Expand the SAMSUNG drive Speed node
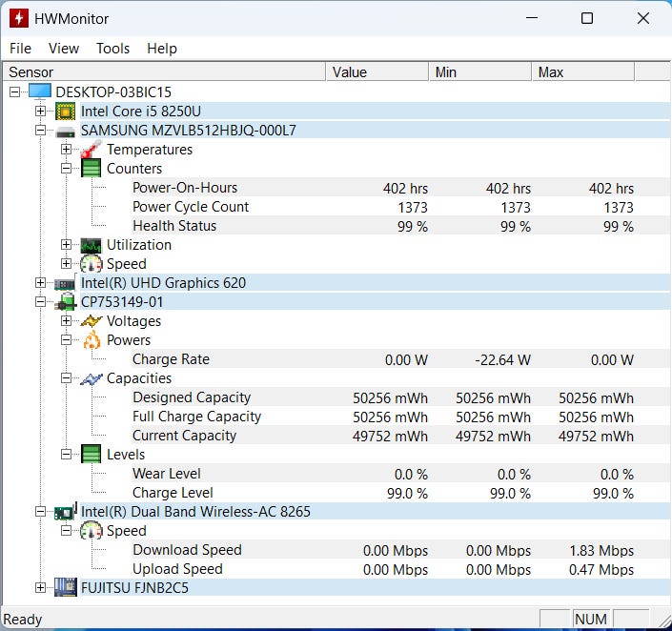Screen dimensions: 672x631 (66, 263)
